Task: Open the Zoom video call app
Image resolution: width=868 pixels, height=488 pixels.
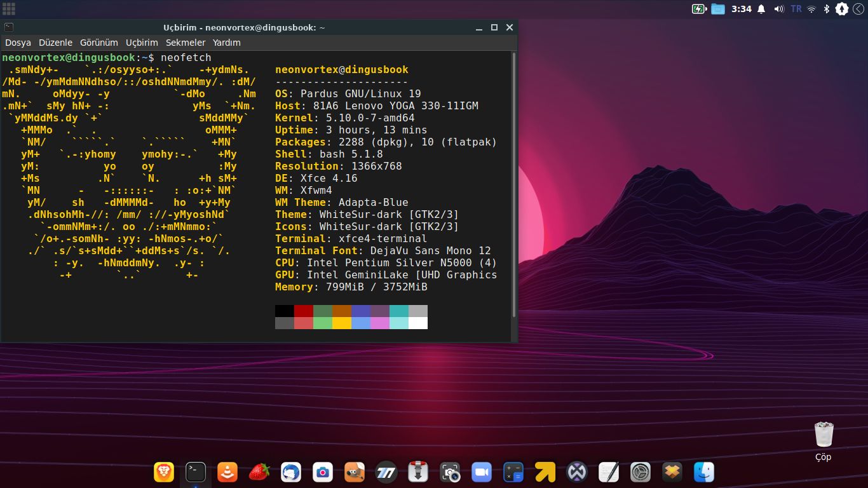Action: (481, 473)
